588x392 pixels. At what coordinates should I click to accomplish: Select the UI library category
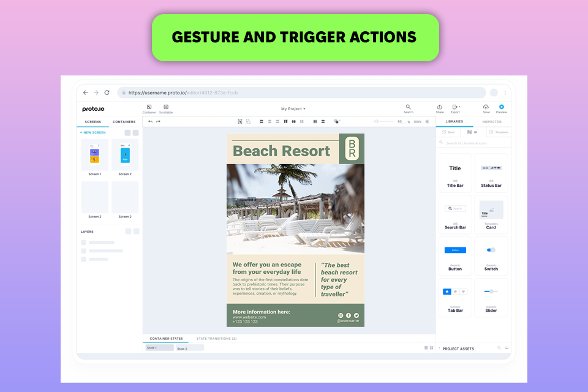472,132
